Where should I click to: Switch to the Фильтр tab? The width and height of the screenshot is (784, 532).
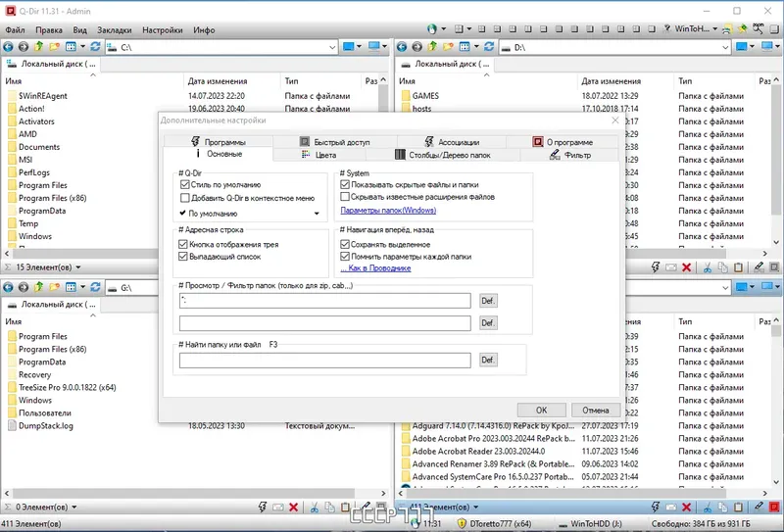pyautogui.click(x=570, y=155)
